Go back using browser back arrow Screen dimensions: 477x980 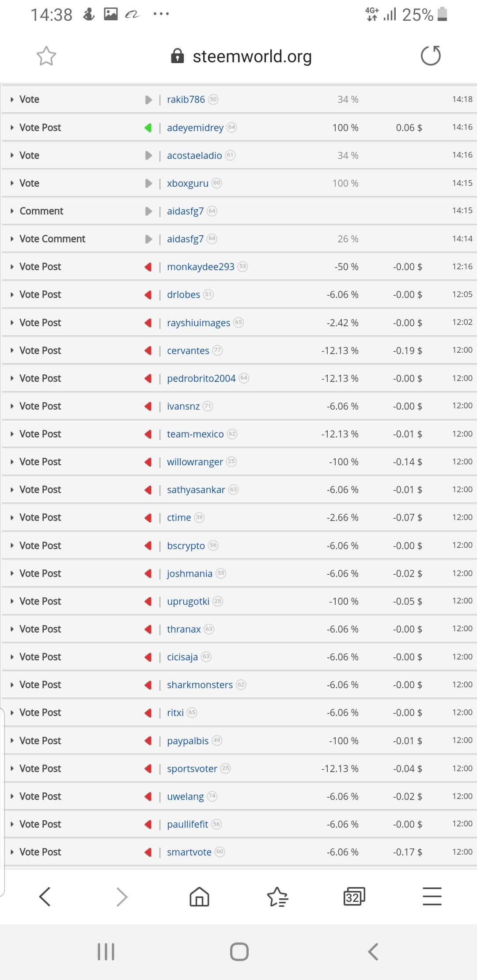(x=45, y=897)
